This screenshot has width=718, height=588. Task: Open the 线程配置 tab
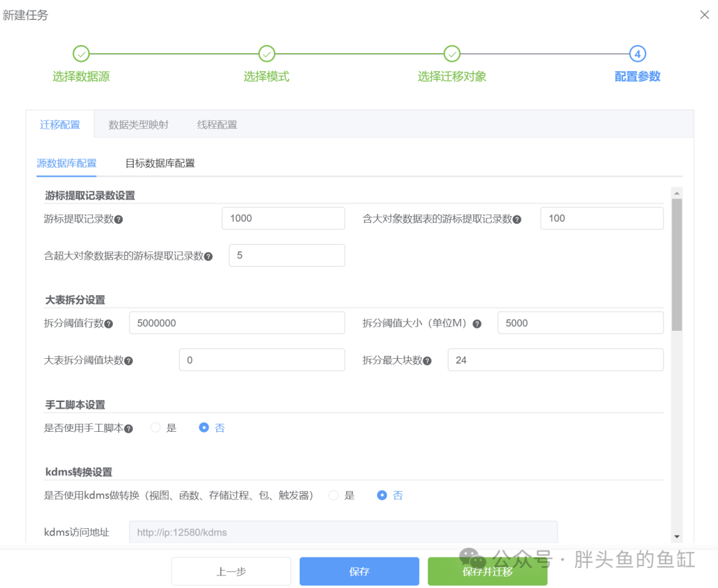click(x=217, y=124)
